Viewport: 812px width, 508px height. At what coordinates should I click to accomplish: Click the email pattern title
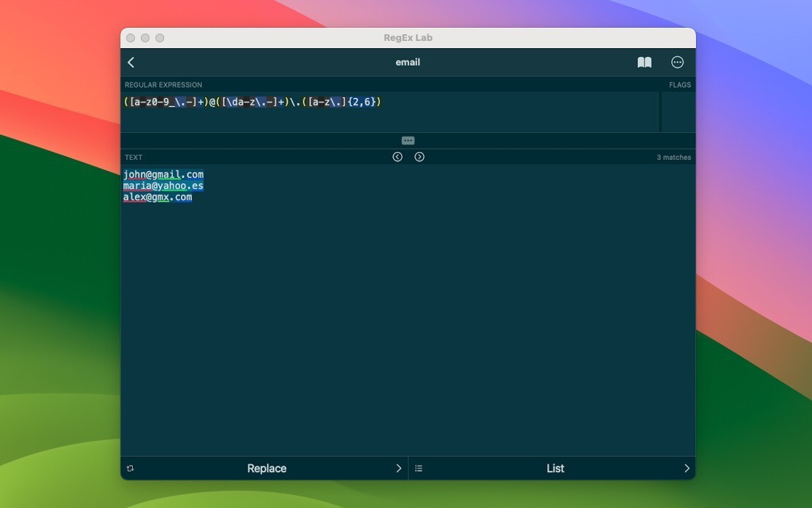point(407,62)
